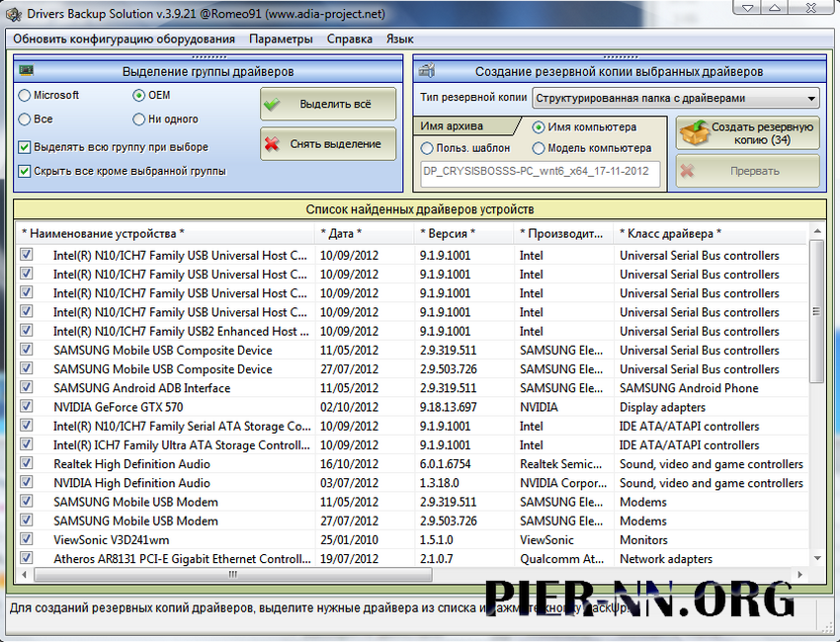Uncheck the Realtek High Definition Audio driver
The width and height of the screenshot is (840, 642).
27,462
